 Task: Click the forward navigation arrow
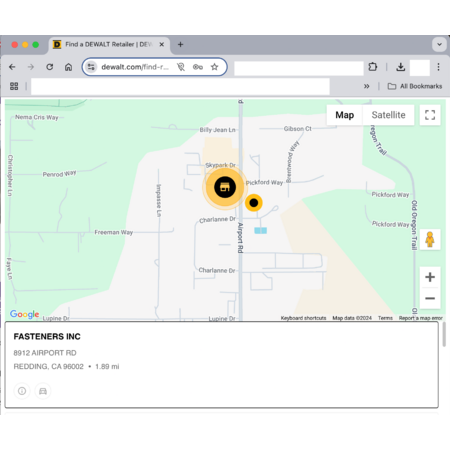[x=31, y=67]
